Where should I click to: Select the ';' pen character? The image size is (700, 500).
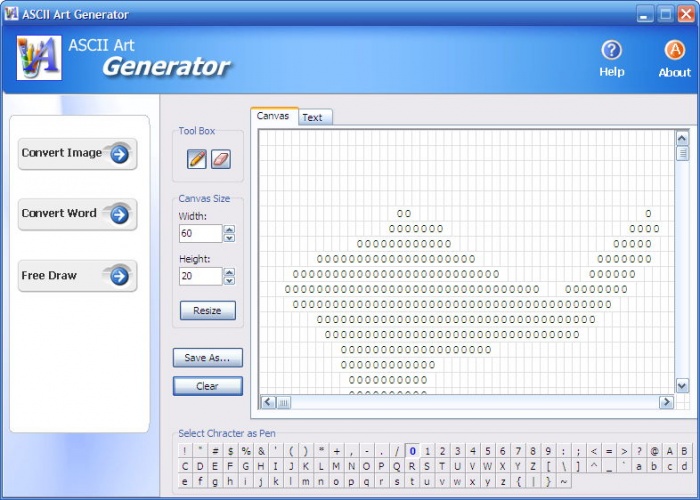coord(578,451)
